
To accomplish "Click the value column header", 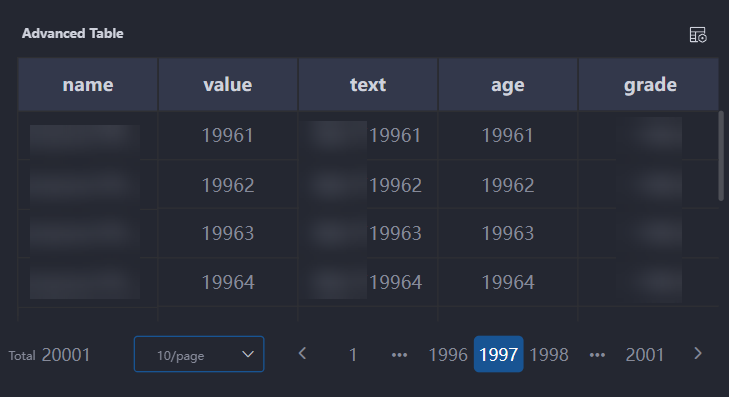I will coord(228,85).
